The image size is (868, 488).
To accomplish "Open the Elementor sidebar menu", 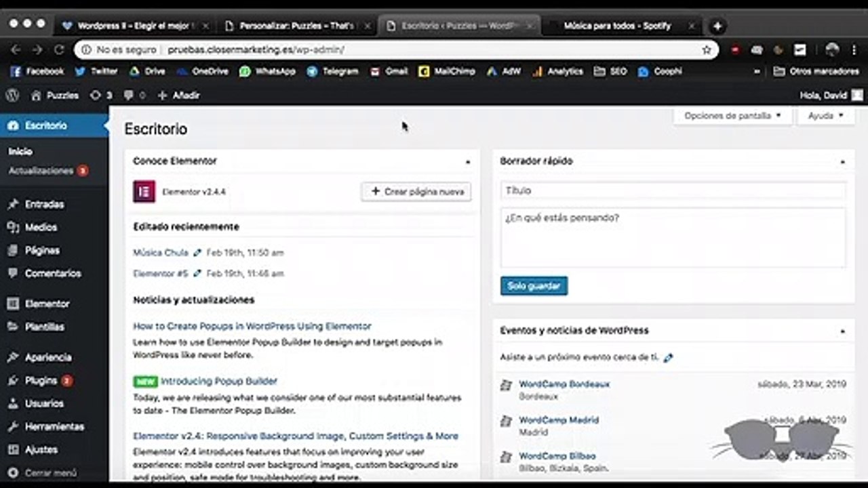I will (54, 304).
